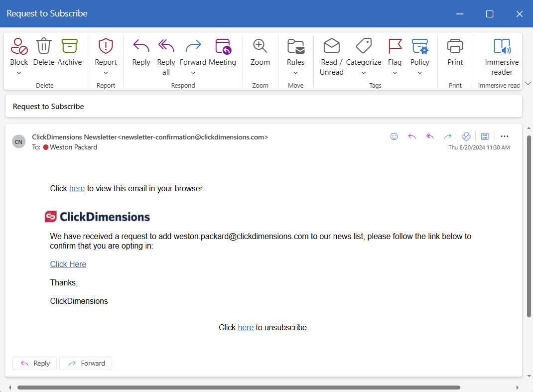Click Forward in the ribbon

pyautogui.click(x=193, y=52)
